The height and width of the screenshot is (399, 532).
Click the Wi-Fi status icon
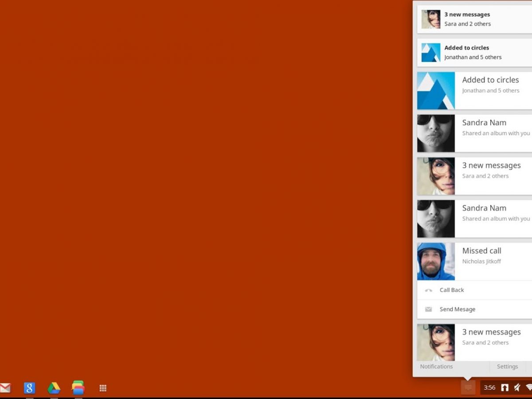[528, 387]
